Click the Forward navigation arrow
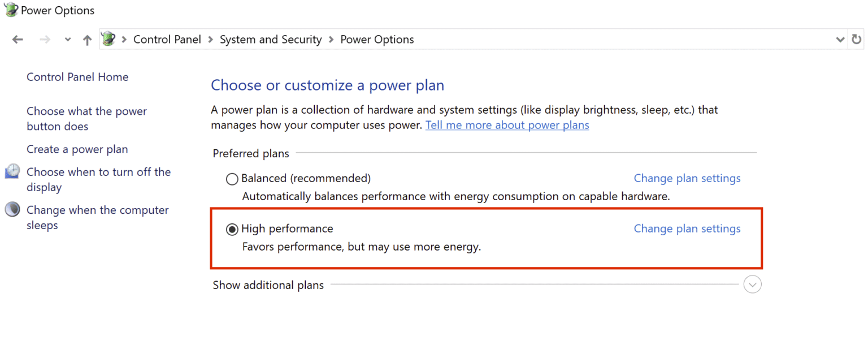This screenshot has height=345, width=868. pos(44,39)
